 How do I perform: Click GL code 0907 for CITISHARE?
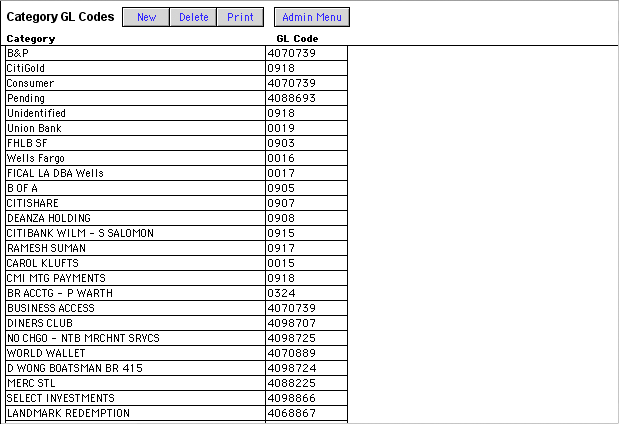pos(307,203)
